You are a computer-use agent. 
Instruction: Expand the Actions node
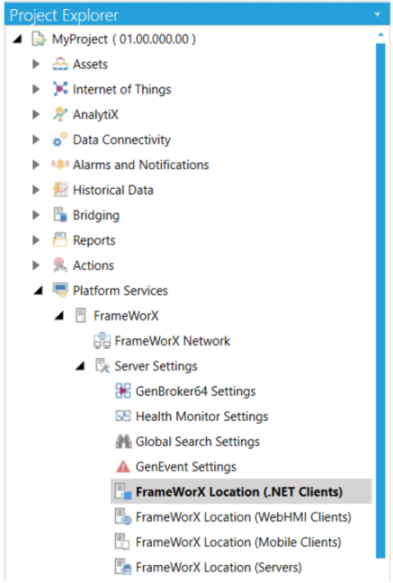[x=36, y=265]
